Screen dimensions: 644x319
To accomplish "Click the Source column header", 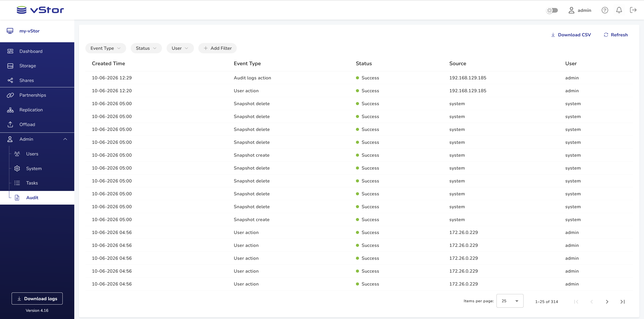I will [458, 63].
